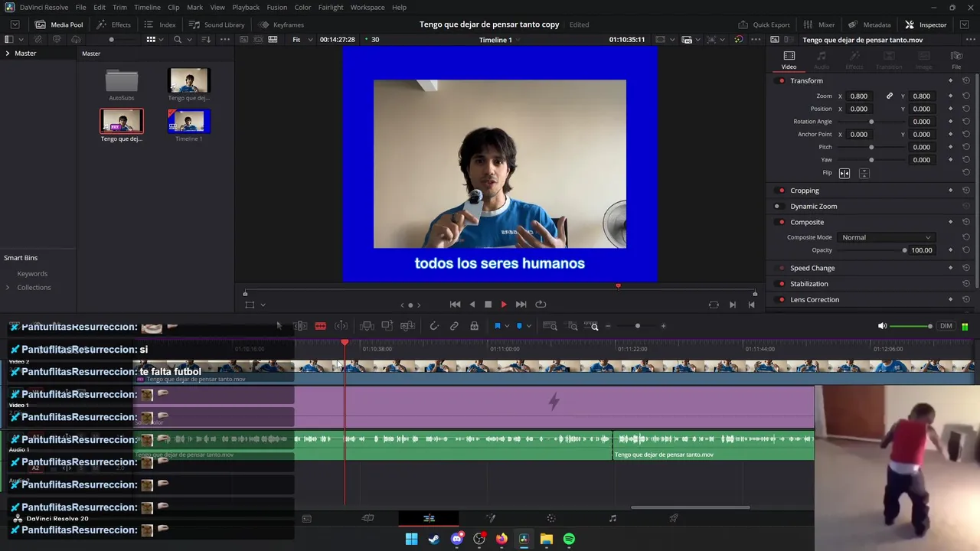This screenshot has height=551, width=980.
Task: Toggle the linked selection chain icon
Action: click(x=454, y=326)
